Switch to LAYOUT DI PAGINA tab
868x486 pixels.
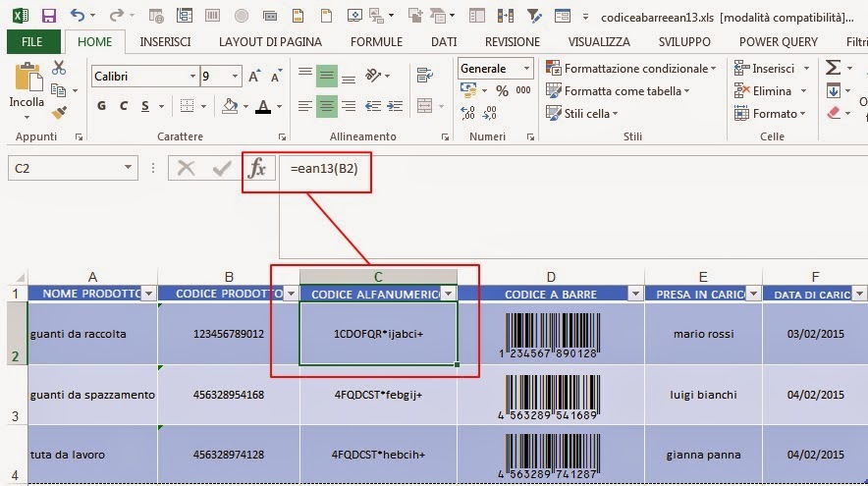click(x=270, y=42)
